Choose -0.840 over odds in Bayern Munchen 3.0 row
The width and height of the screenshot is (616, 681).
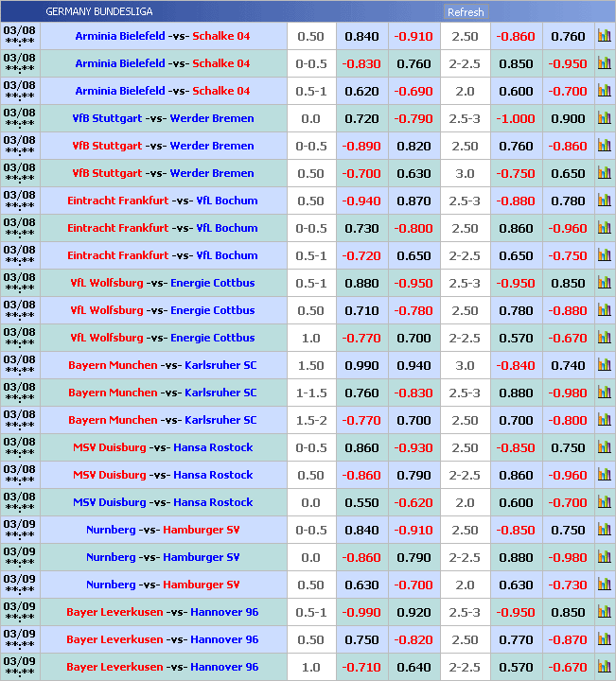[516, 366]
